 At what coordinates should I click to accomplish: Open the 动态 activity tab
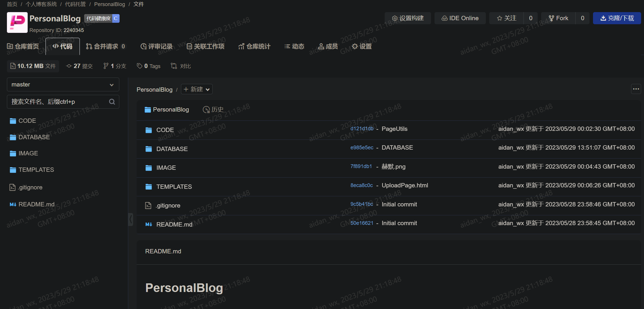[294, 46]
